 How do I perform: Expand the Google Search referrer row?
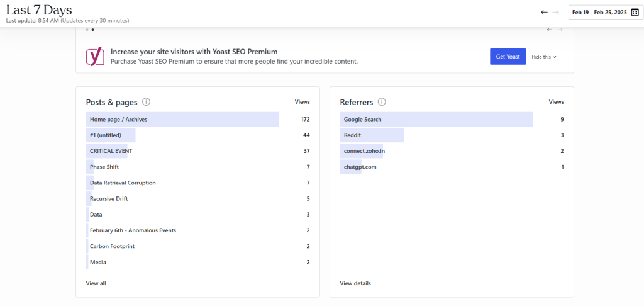363,119
